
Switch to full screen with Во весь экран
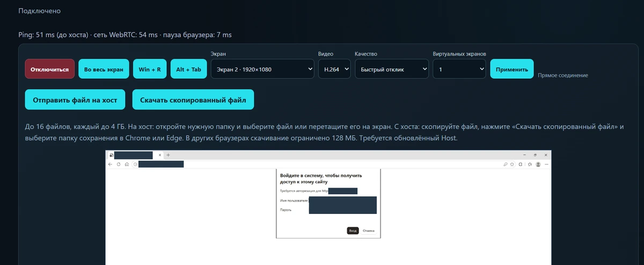tap(104, 69)
